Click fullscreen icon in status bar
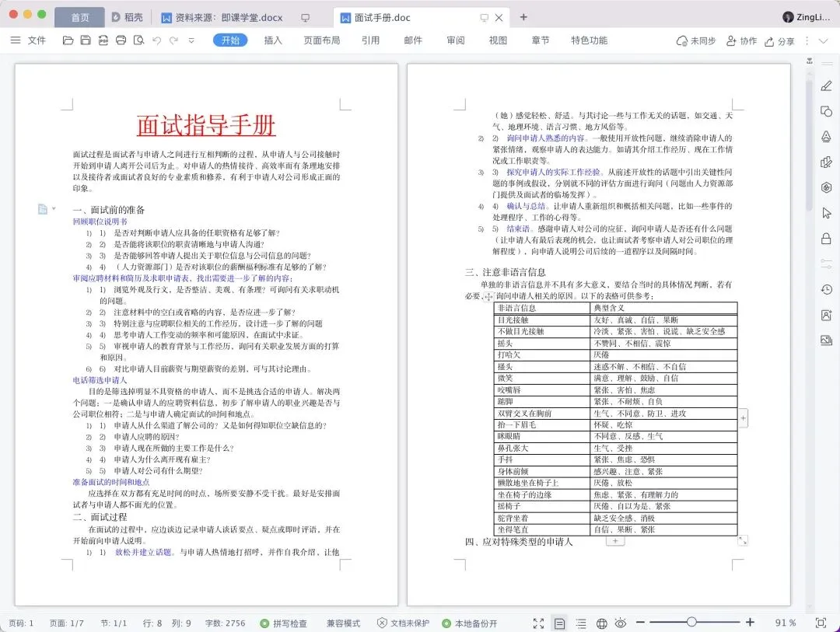The width and height of the screenshot is (840, 632). (x=538, y=623)
